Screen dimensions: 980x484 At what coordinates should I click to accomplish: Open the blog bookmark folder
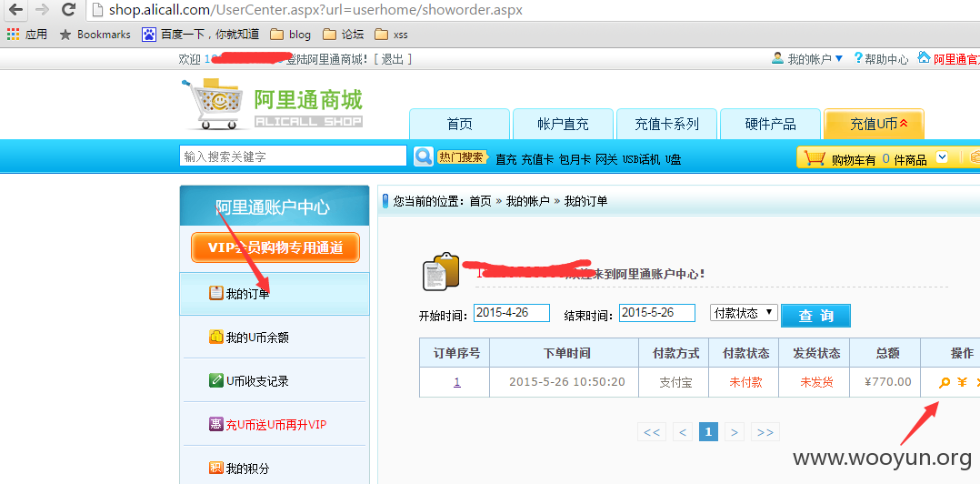[291, 35]
